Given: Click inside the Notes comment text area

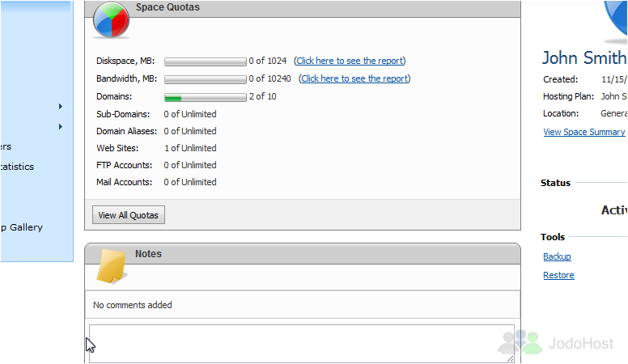Looking at the screenshot, I should tap(302, 344).
